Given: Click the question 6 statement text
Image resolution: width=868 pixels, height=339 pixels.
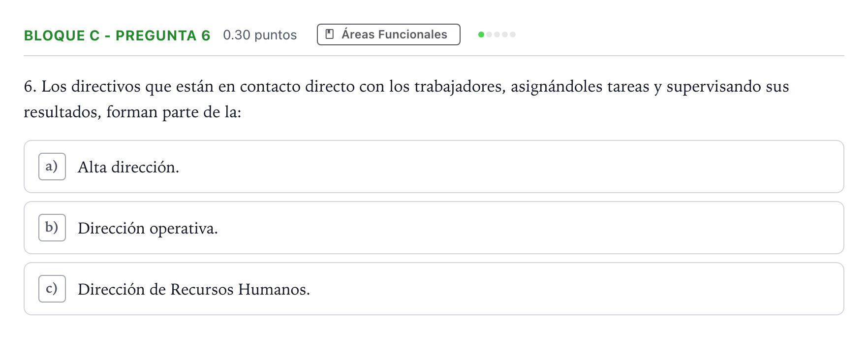Looking at the screenshot, I should point(406,99).
